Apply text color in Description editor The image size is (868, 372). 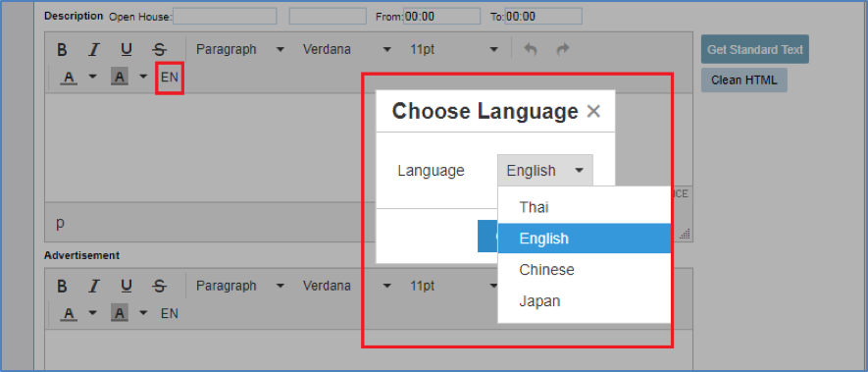point(69,78)
